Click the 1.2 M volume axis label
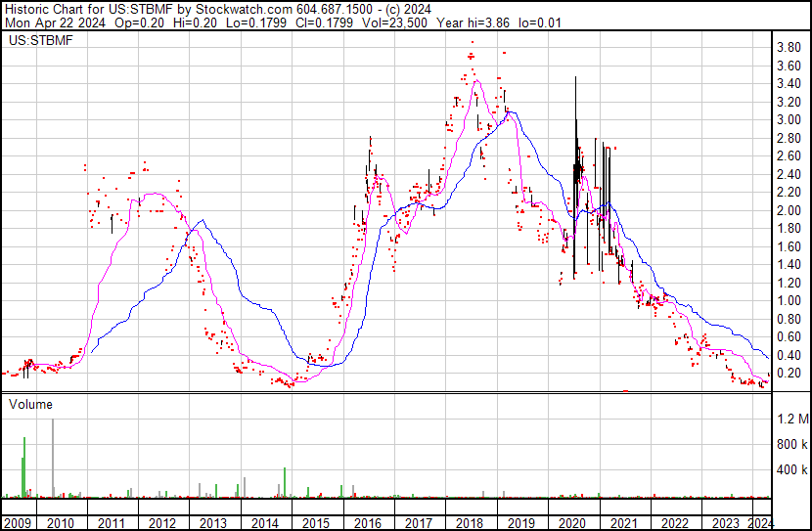Screen dimensions: 812x531 792,420
